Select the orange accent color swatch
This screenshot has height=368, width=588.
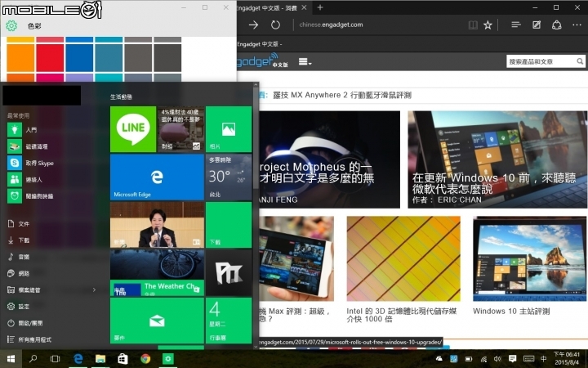(x=20, y=56)
